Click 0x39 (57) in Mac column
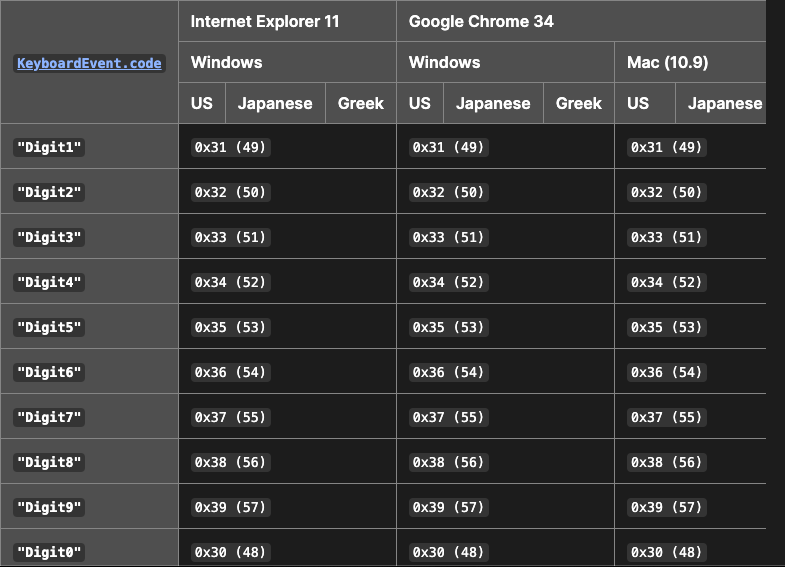 pyautogui.click(x=667, y=508)
